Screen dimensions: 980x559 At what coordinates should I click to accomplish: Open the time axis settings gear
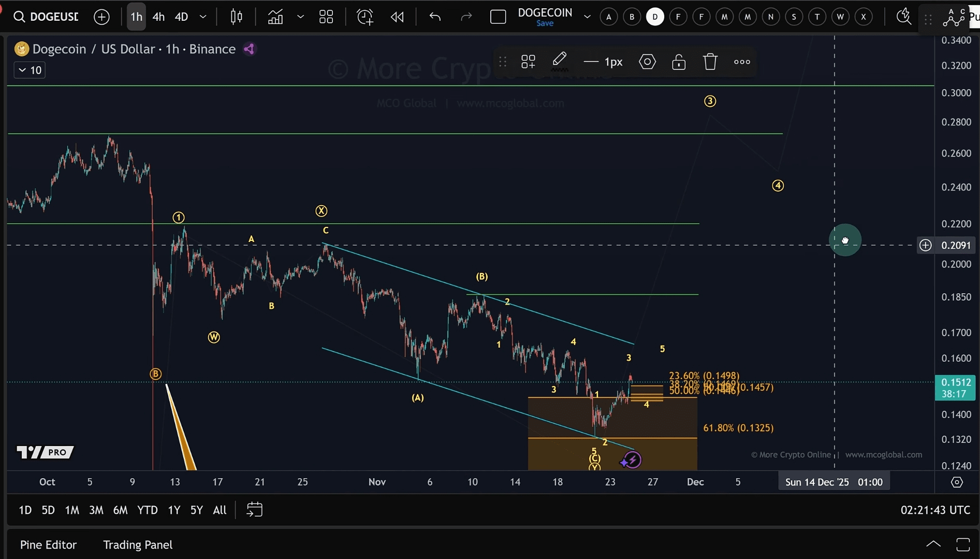click(x=957, y=482)
